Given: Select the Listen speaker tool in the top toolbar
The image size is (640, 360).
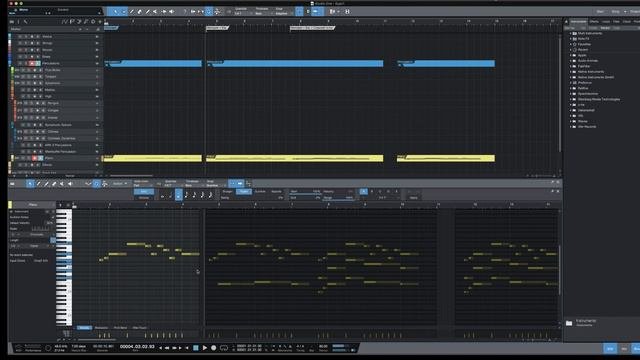Looking at the screenshot, I should [x=171, y=11].
